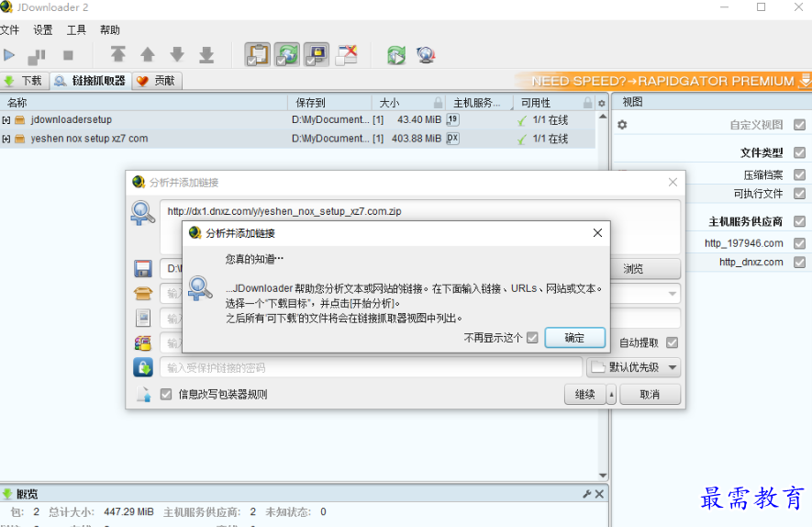Check the don't show again checkbox
The width and height of the screenshot is (812, 527).
tap(532, 338)
